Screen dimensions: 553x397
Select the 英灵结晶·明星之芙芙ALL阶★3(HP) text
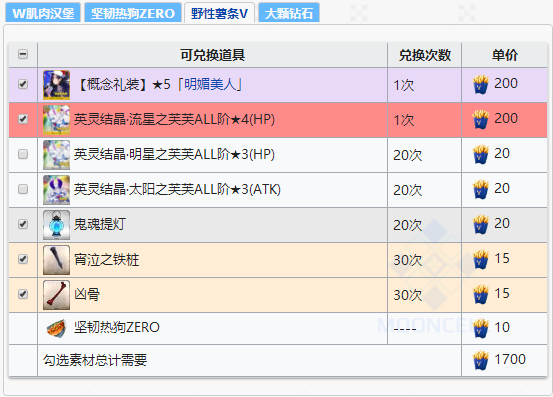(174, 154)
